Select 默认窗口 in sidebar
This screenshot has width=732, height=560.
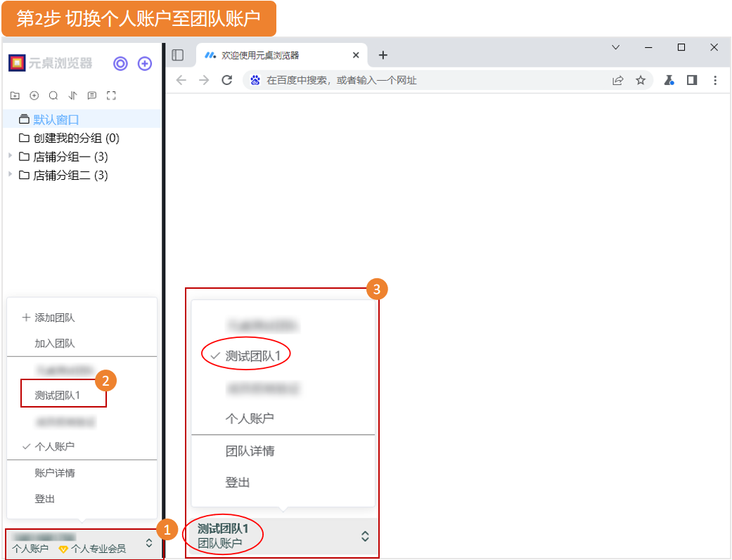(x=82, y=119)
